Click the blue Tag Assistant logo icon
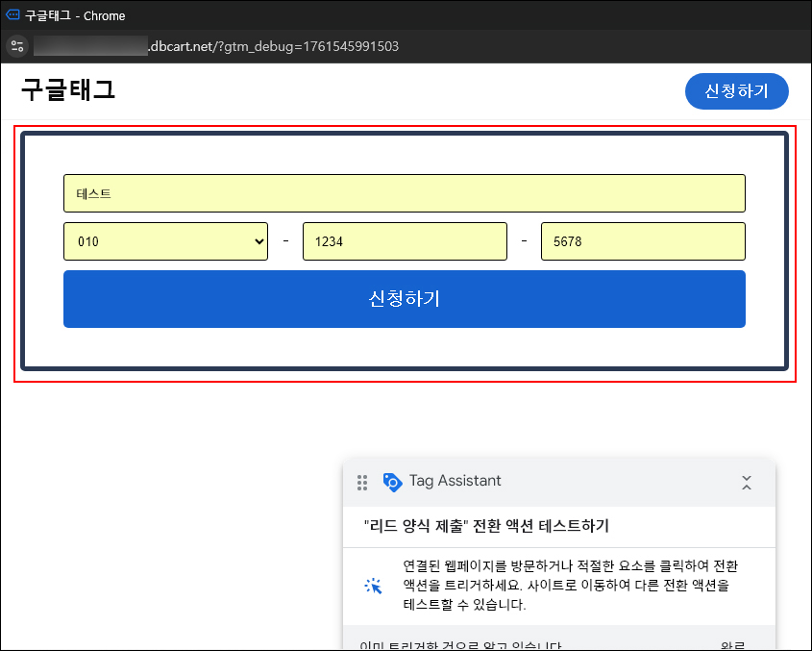Image resolution: width=812 pixels, height=651 pixels. tap(392, 482)
